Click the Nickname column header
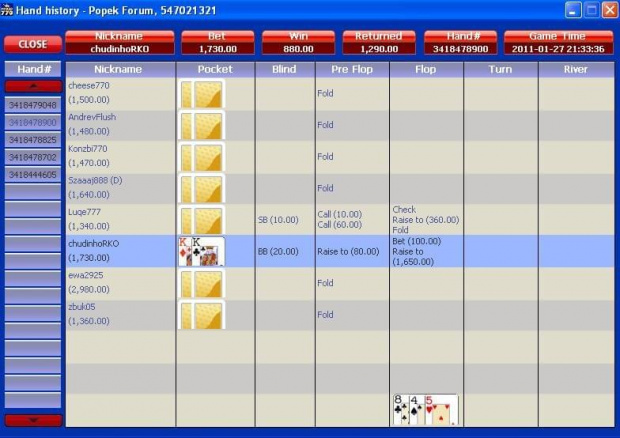The height and width of the screenshot is (438, 620). click(x=121, y=69)
